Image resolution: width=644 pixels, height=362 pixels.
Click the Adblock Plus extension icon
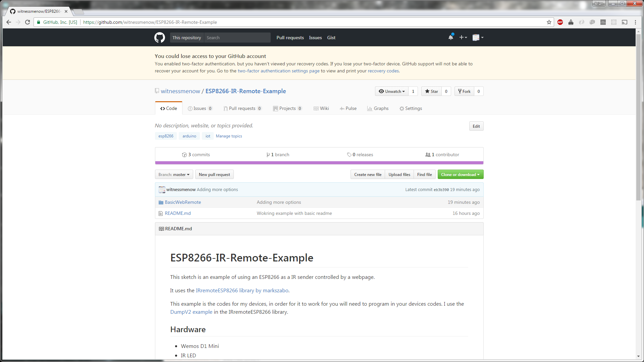(560, 22)
